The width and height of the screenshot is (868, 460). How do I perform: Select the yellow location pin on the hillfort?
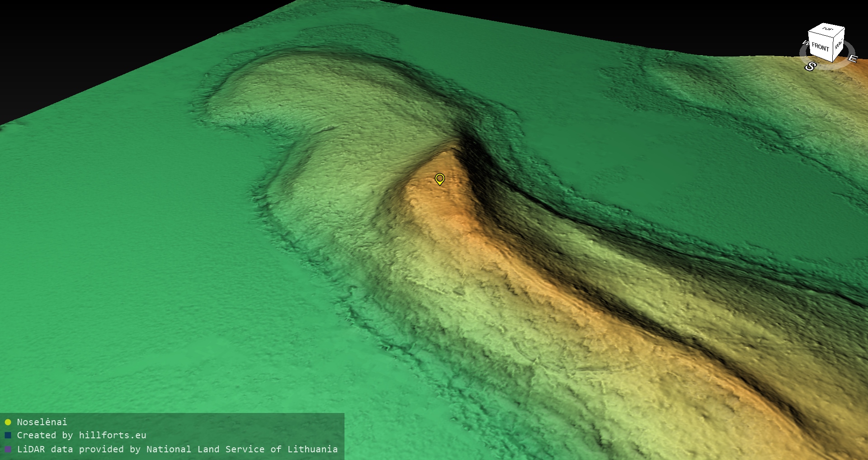[439, 179]
